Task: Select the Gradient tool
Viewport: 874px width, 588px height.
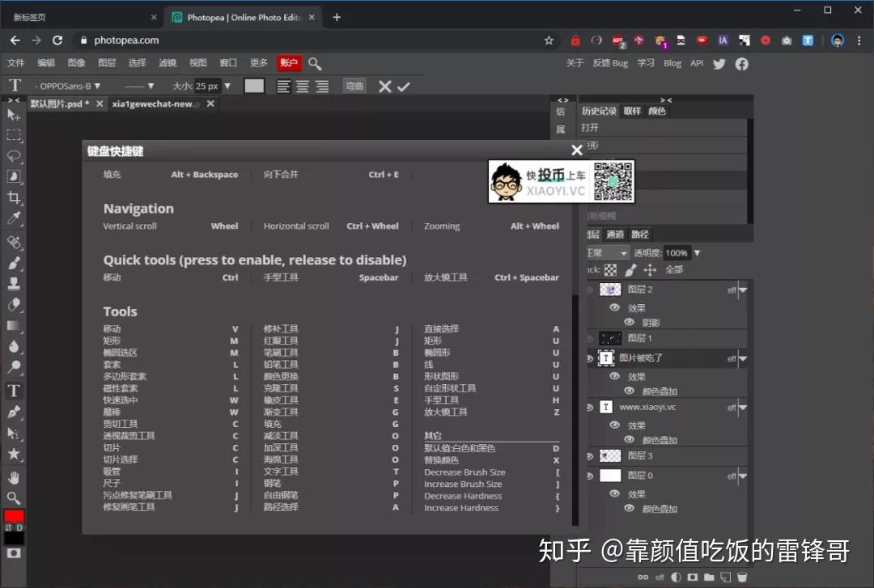Action: coord(14,325)
